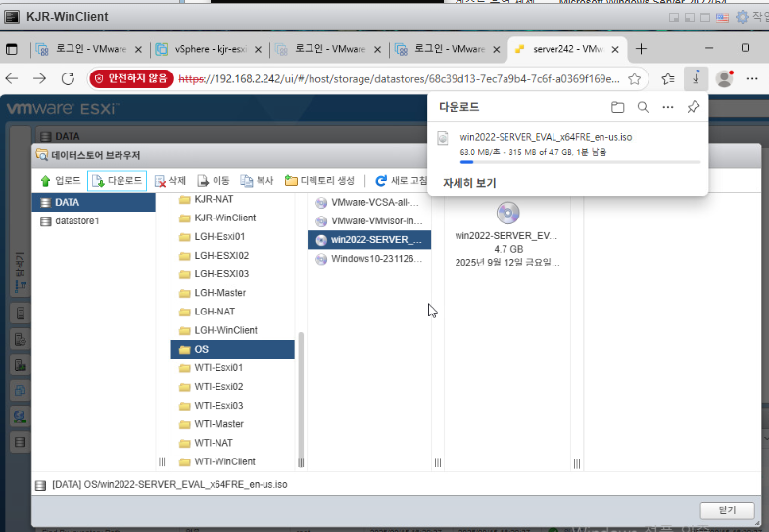Select the VMware-VMvisor-In ISO file

point(368,221)
